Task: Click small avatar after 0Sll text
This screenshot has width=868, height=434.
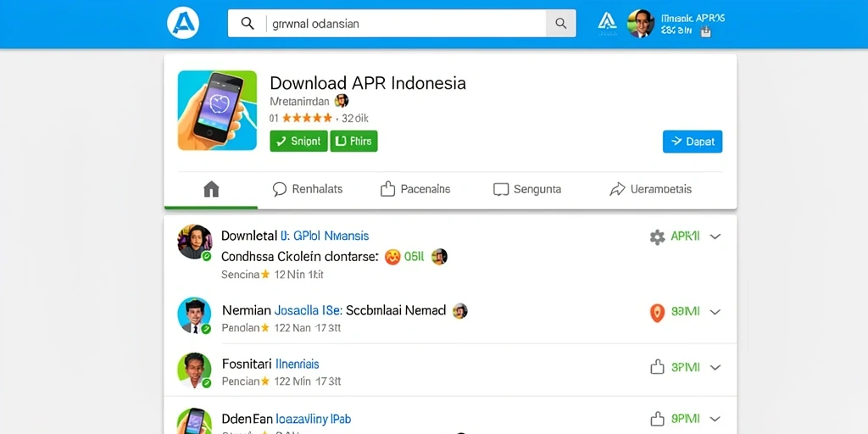Action: coord(439,256)
